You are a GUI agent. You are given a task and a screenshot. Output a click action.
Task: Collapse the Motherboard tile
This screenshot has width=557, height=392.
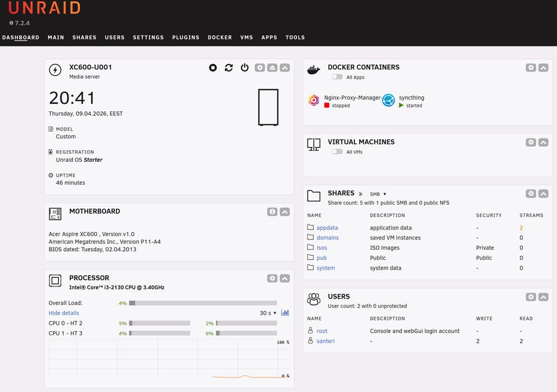point(284,212)
